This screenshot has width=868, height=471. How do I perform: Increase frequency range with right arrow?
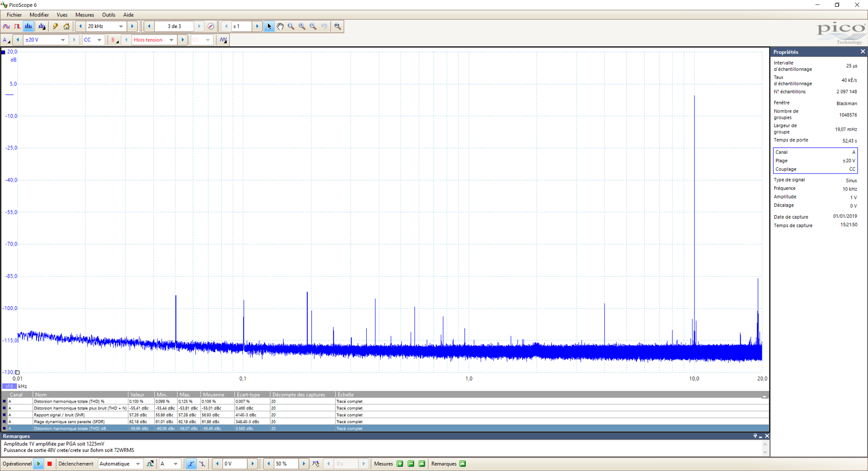click(132, 26)
